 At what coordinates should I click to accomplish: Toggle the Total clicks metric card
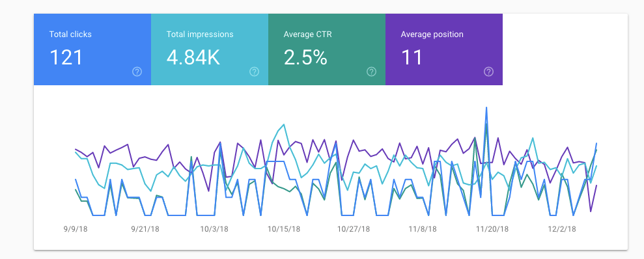[x=92, y=49]
